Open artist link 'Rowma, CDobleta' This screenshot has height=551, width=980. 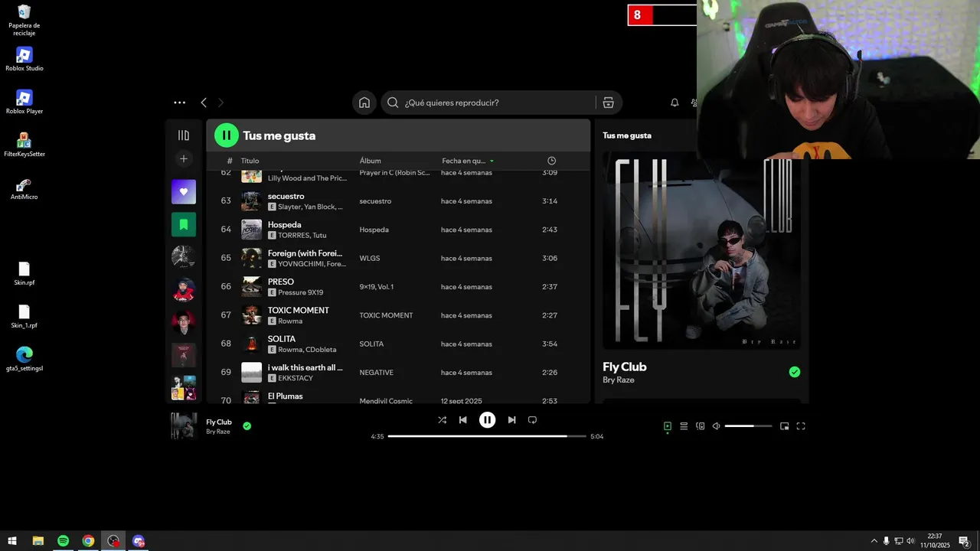(307, 350)
